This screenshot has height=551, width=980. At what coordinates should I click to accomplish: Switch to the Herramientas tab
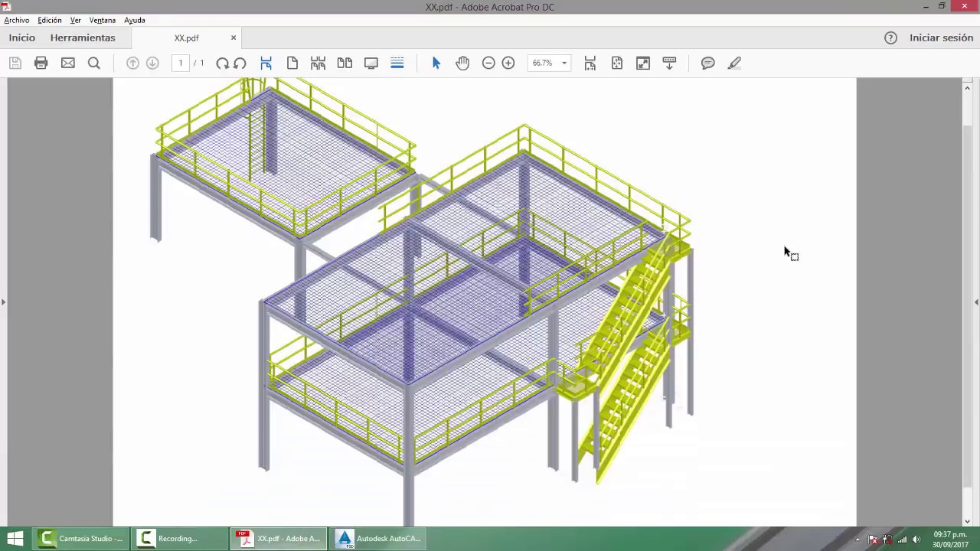point(83,37)
